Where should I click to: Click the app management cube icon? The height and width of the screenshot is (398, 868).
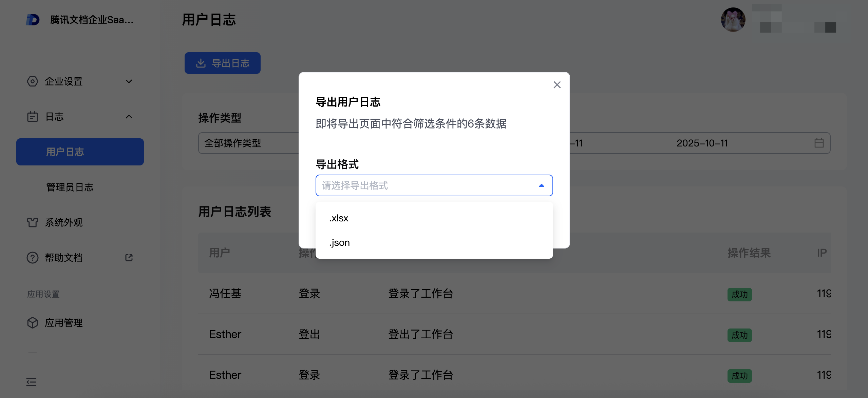tap(32, 323)
